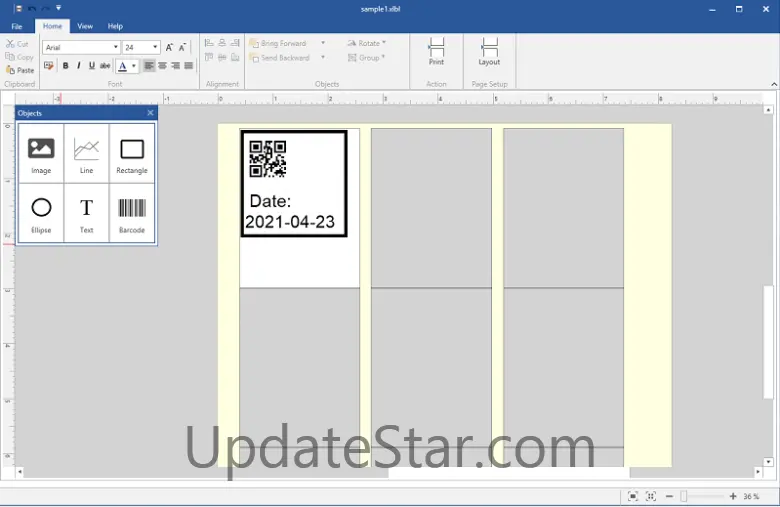Select the Barcode object tool
This screenshot has height=507, width=780.
tap(132, 213)
